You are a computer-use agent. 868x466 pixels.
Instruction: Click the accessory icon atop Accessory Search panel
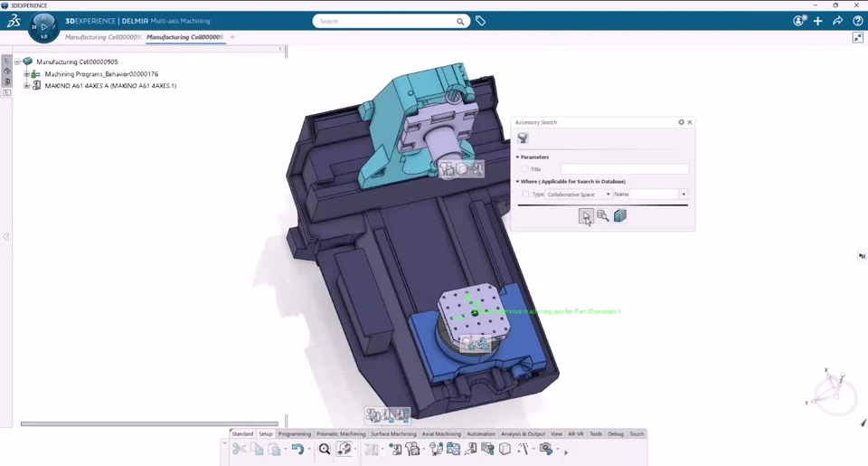pos(523,138)
